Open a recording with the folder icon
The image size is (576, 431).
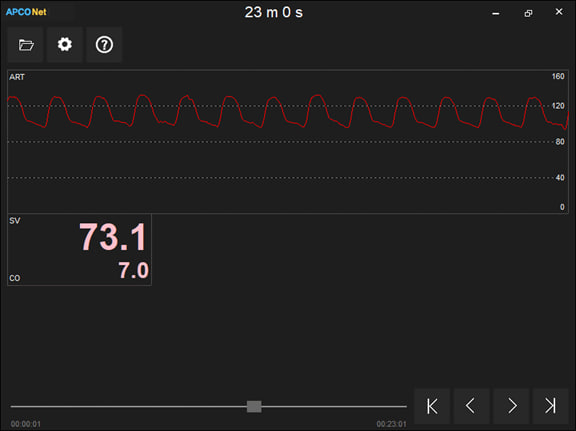26,45
